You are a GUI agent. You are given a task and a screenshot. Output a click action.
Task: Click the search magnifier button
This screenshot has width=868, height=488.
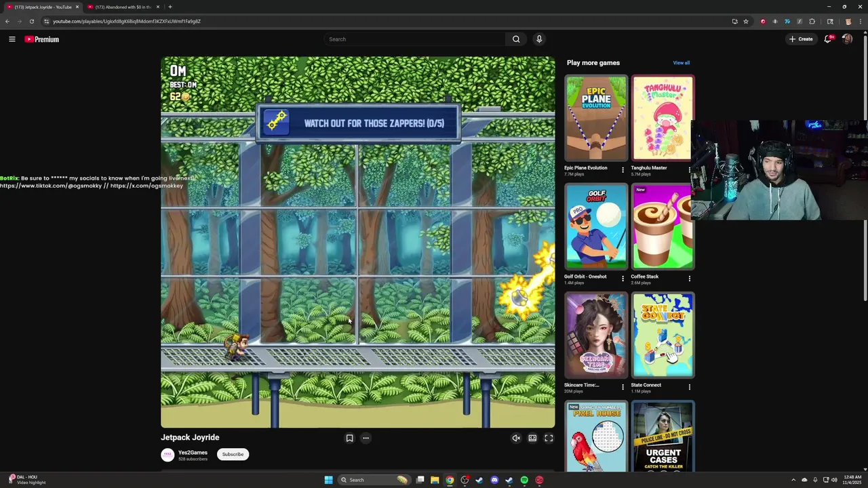pyautogui.click(x=516, y=39)
